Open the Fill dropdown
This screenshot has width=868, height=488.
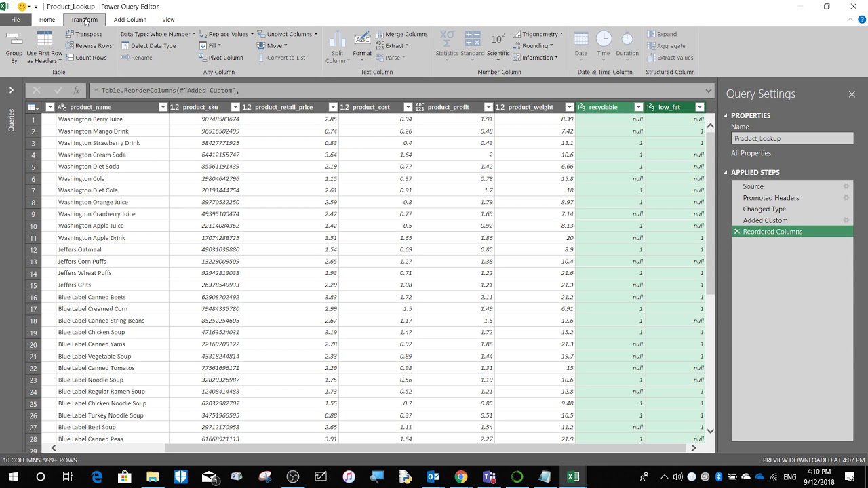tap(210, 46)
